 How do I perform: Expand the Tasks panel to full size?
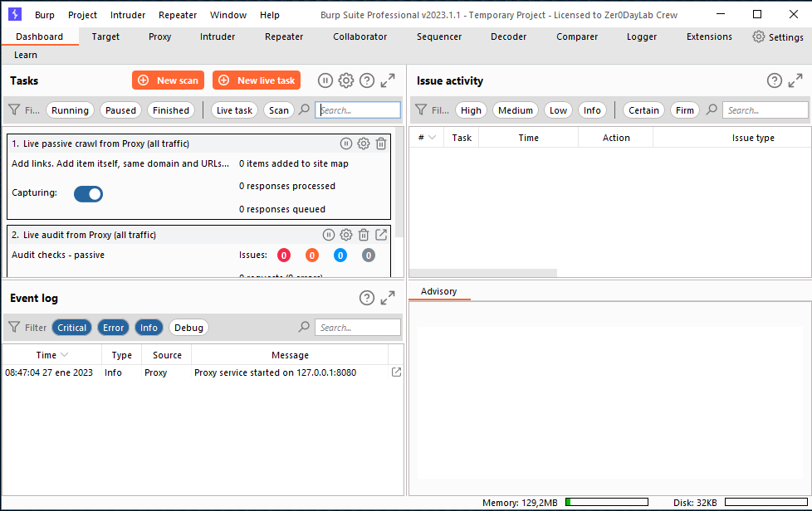(388, 80)
